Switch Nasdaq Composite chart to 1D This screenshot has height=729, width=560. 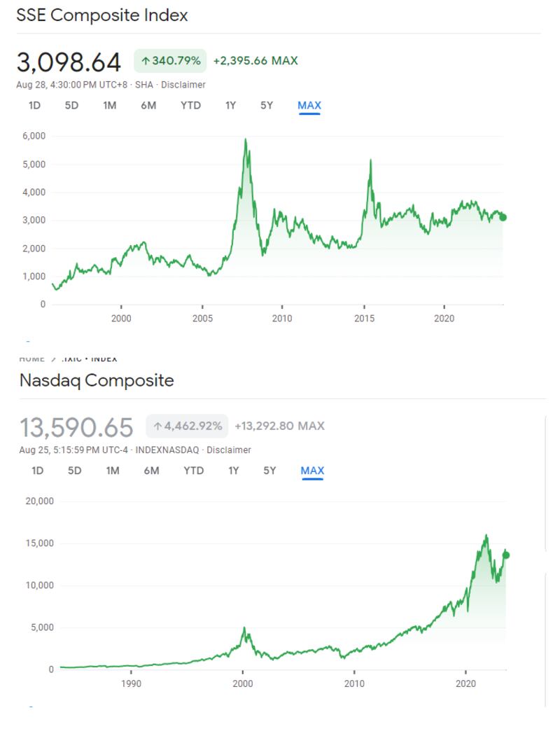coord(37,471)
